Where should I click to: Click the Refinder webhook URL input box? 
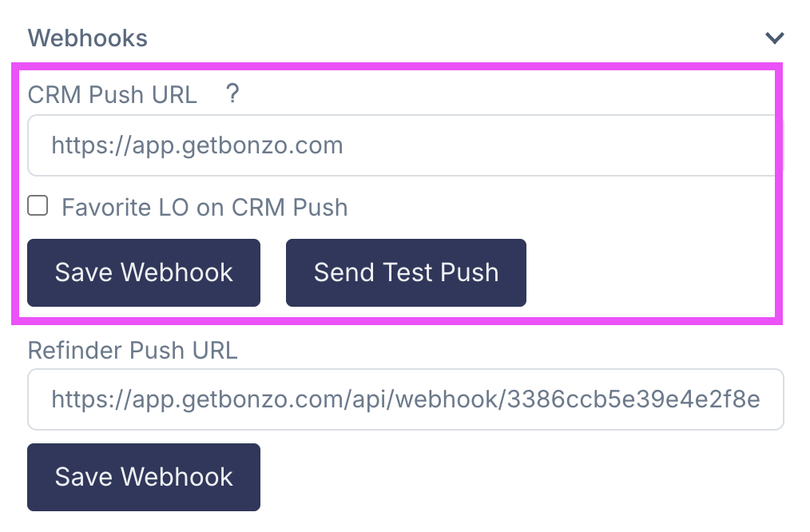tap(405, 399)
